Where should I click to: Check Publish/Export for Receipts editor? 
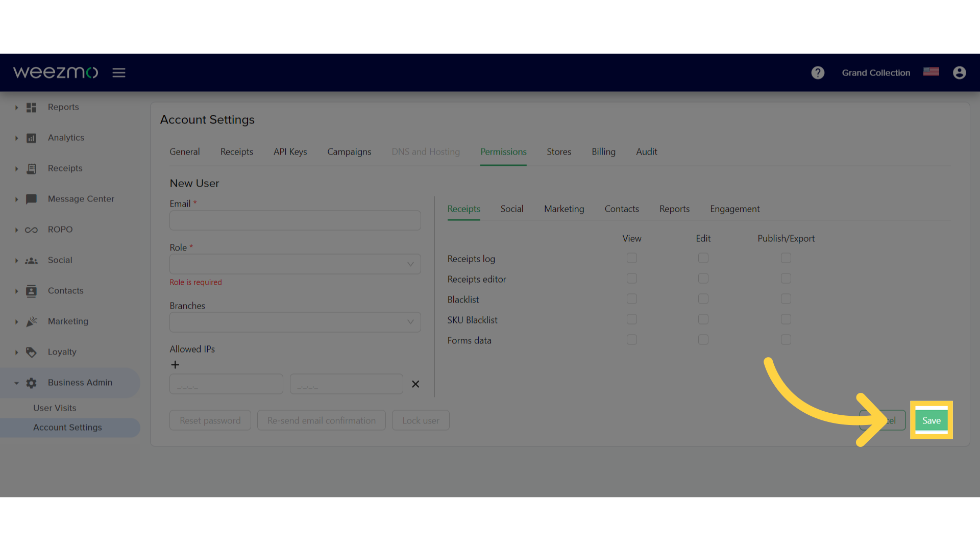click(x=786, y=279)
